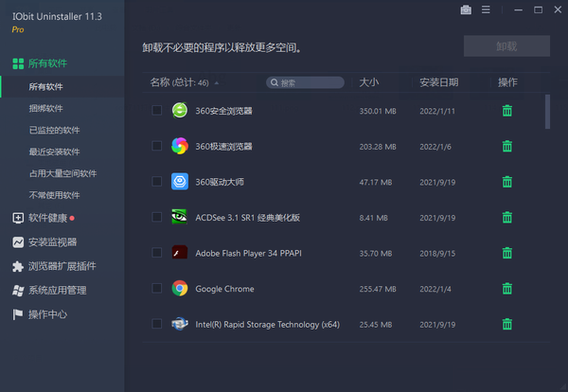
Task: Open 捆绑软件 in sidebar
Action: click(x=46, y=108)
